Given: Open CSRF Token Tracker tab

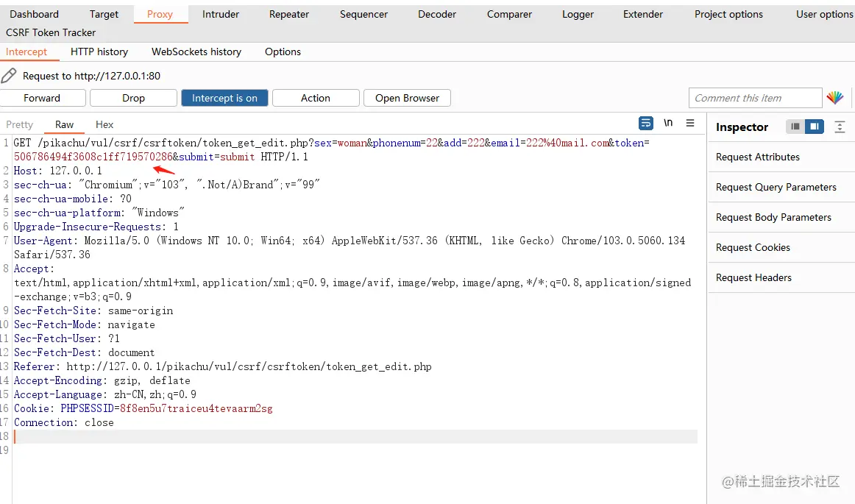Looking at the screenshot, I should pos(51,32).
